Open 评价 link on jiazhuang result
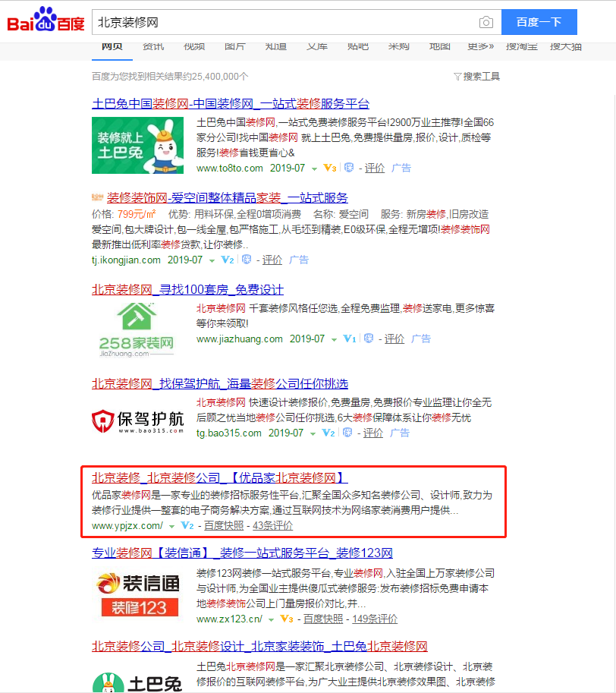The width and height of the screenshot is (616, 693). (394, 339)
